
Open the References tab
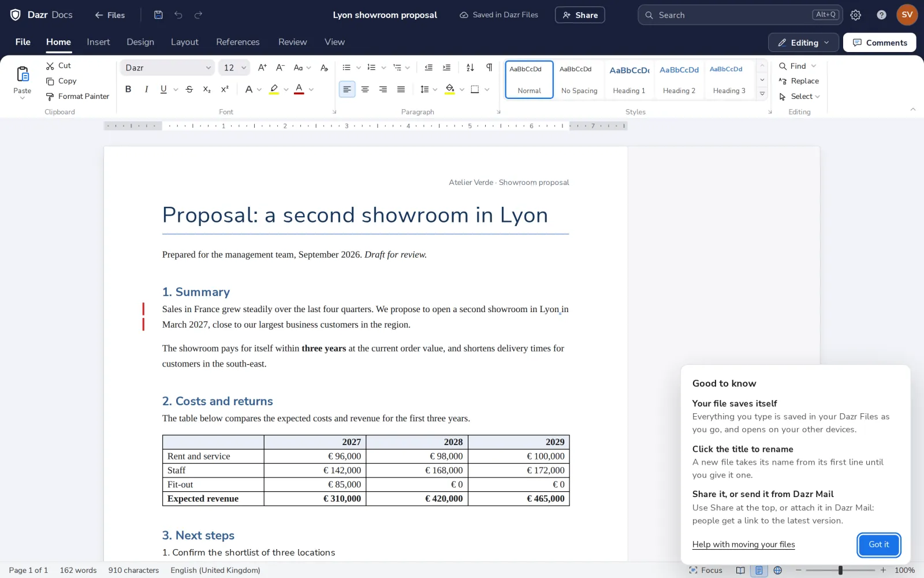pos(238,42)
